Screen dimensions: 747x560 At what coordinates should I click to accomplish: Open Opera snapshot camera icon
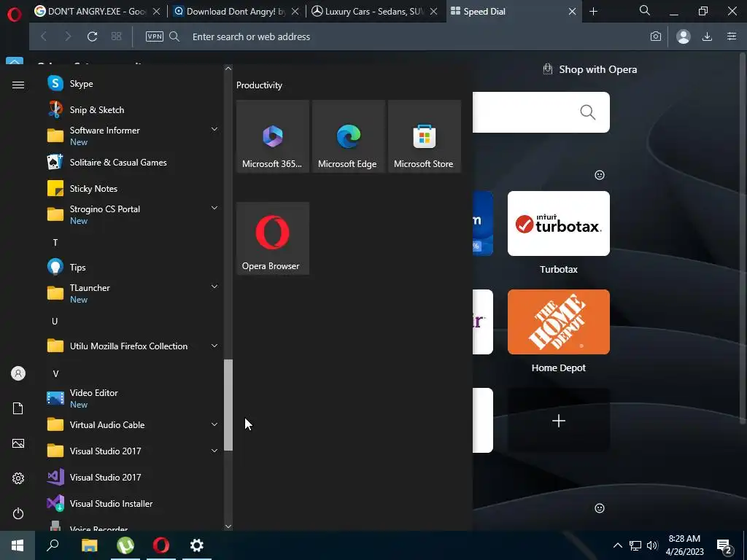point(656,36)
